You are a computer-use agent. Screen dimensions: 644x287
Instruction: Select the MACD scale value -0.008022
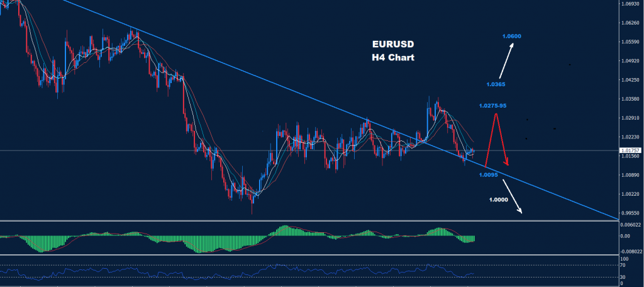pyautogui.click(x=631, y=251)
